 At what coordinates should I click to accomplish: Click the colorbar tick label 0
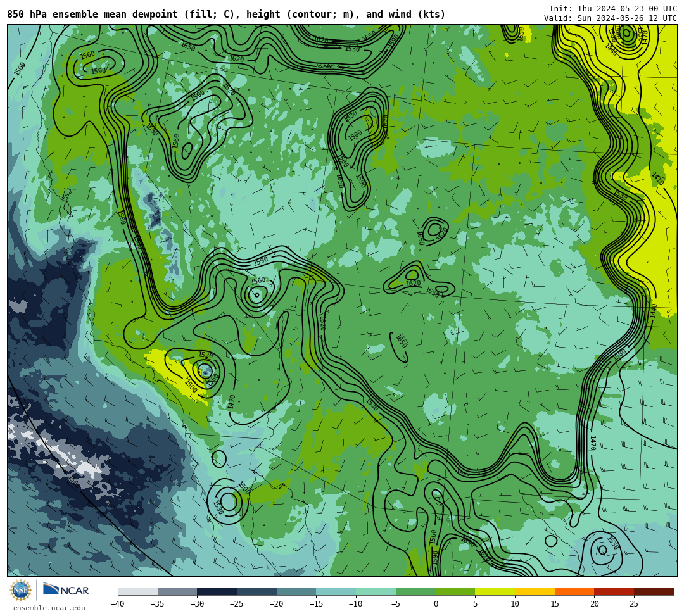436,604
